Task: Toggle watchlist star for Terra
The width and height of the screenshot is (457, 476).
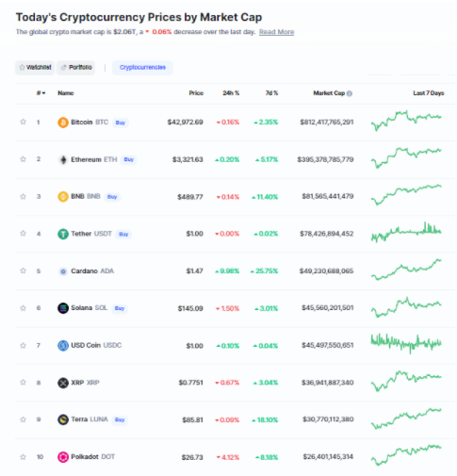Action: (x=23, y=419)
